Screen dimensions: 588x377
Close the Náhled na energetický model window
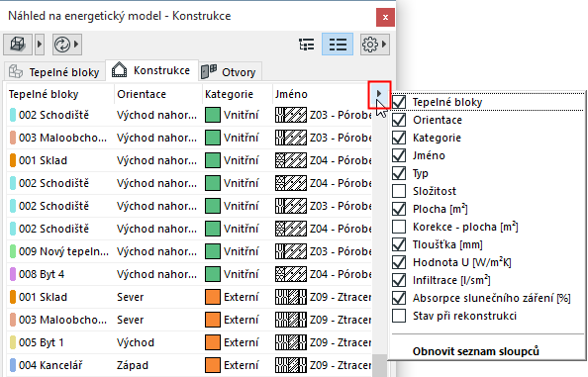tap(385, 17)
